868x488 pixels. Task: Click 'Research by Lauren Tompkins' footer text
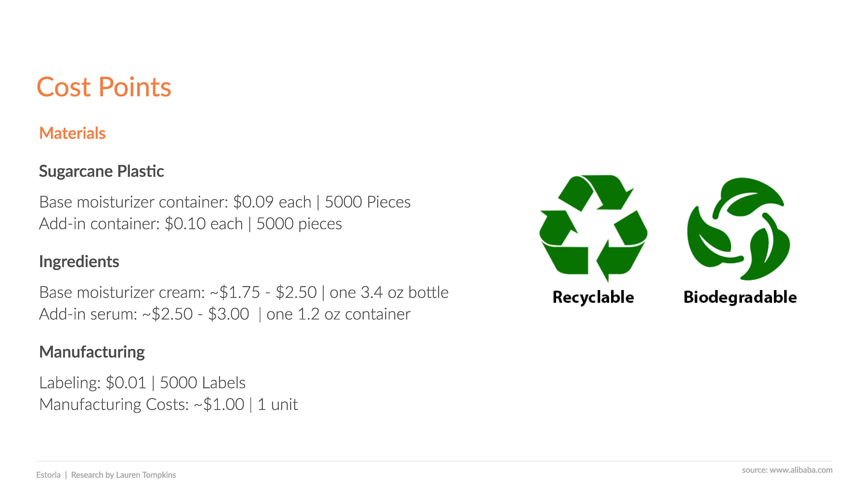(x=123, y=475)
